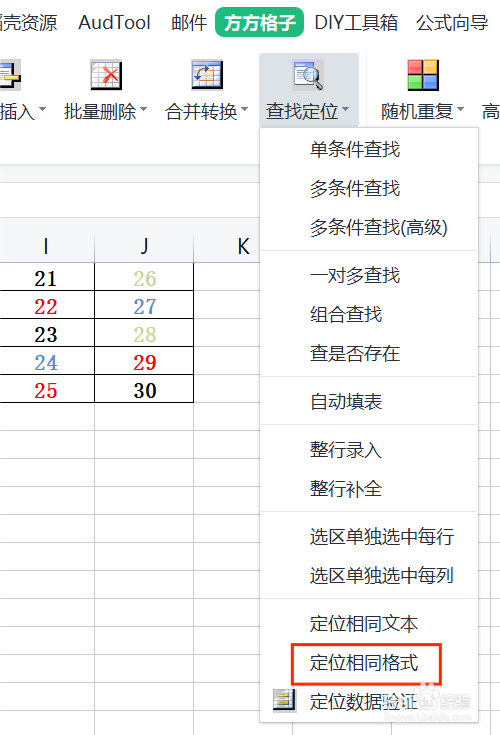Expand the 批量删除 dropdown arrow
This screenshot has width=500, height=735.
(x=143, y=109)
